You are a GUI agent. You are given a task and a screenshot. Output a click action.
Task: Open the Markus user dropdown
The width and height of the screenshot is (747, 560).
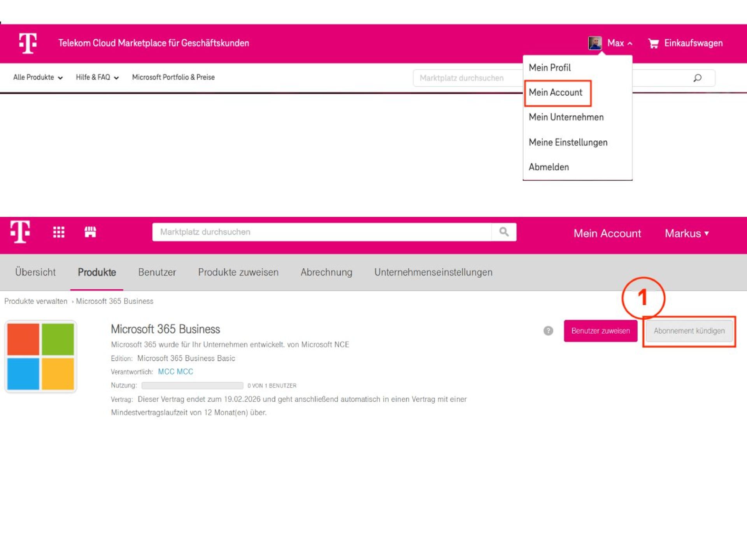pyautogui.click(x=687, y=233)
